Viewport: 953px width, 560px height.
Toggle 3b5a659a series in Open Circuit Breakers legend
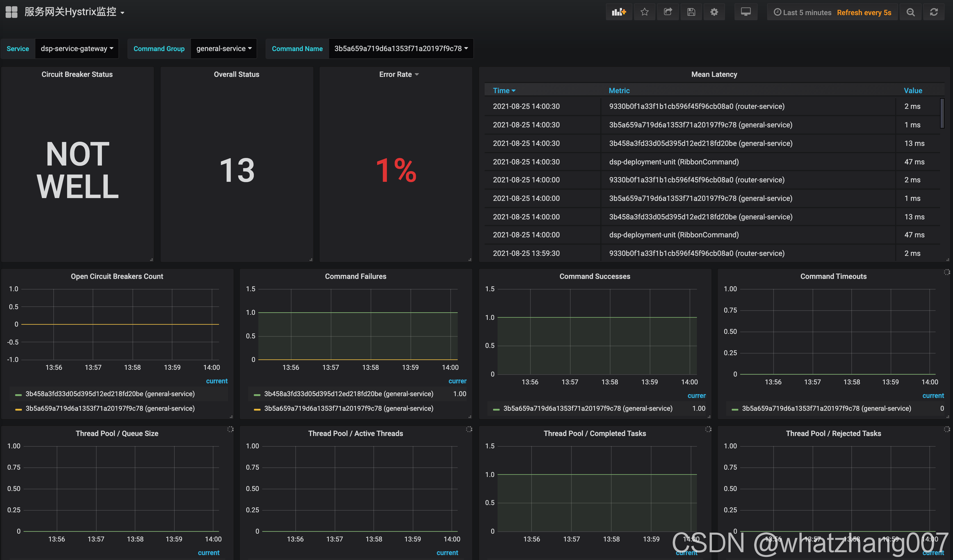110,408
